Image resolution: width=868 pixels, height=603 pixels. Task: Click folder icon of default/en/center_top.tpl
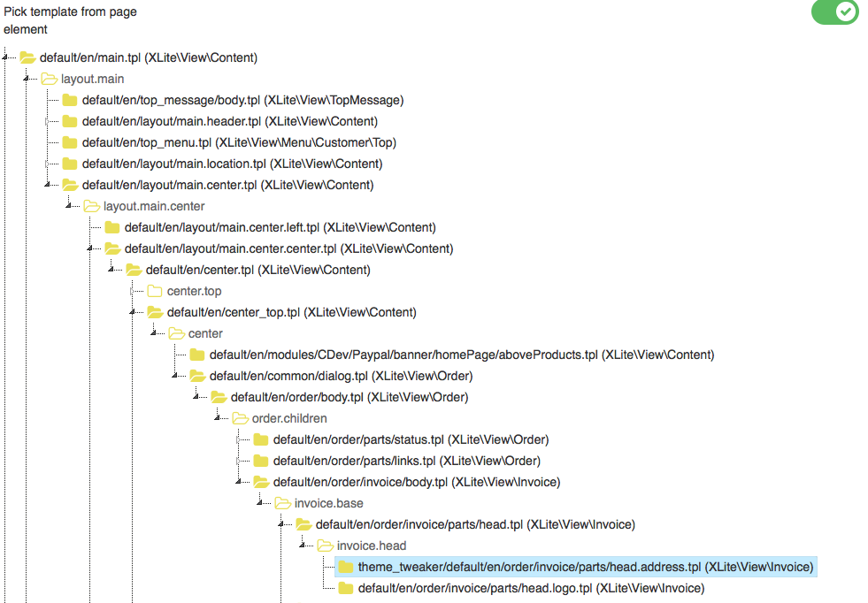tap(155, 312)
